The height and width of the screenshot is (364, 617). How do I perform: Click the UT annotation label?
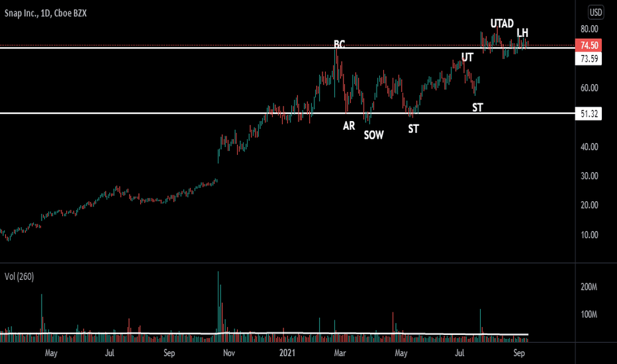pyautogui.click(x=467, y=58)
